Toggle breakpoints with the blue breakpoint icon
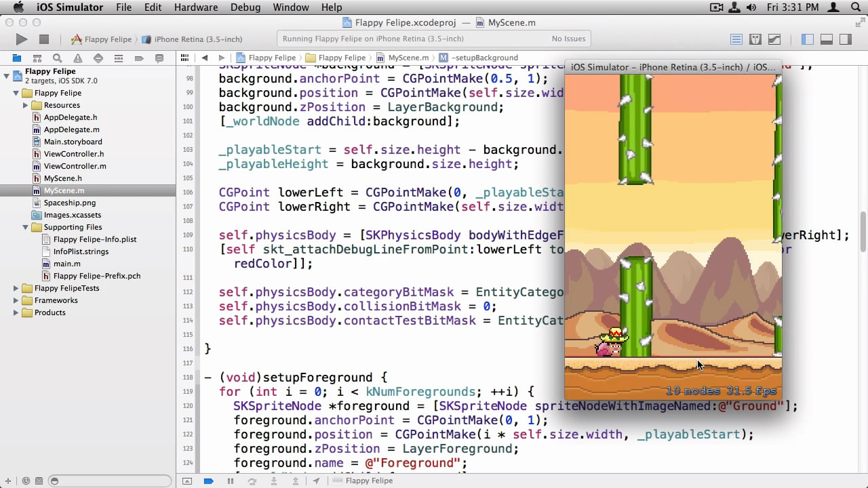Image resolution: width=868 pixels, height=488 pixels. coord(209,481)
